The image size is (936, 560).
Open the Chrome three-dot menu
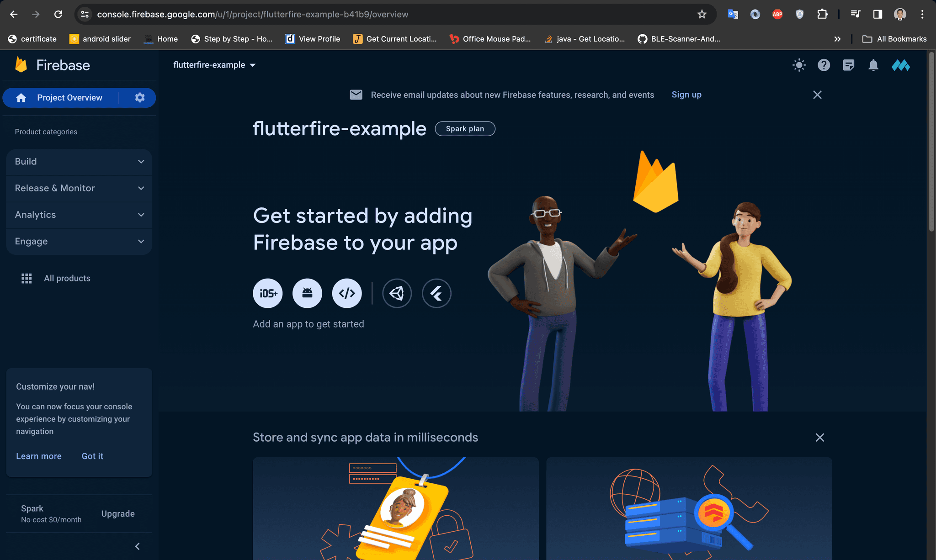click(922, 15)
